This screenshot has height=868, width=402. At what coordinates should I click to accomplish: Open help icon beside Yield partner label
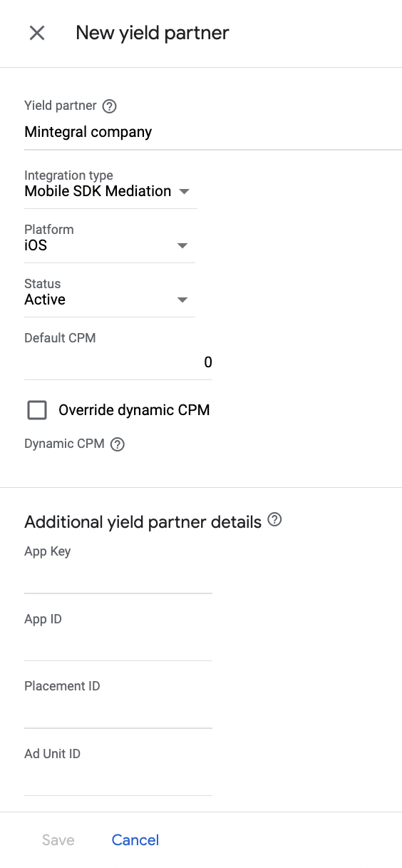pos(109,106)
